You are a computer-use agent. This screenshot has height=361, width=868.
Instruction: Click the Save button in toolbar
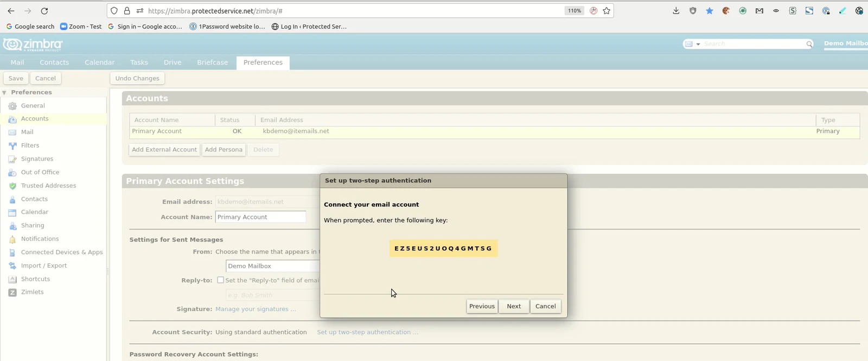point(16,78)
